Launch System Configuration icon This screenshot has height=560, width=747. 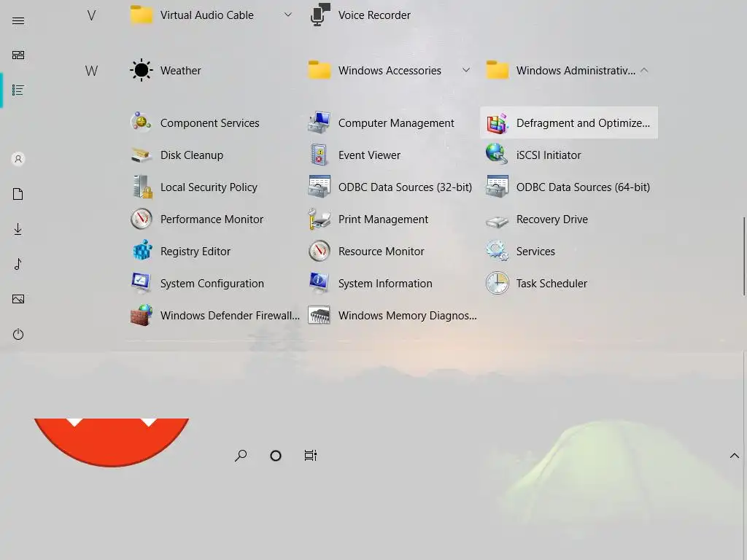pos(141,283)
